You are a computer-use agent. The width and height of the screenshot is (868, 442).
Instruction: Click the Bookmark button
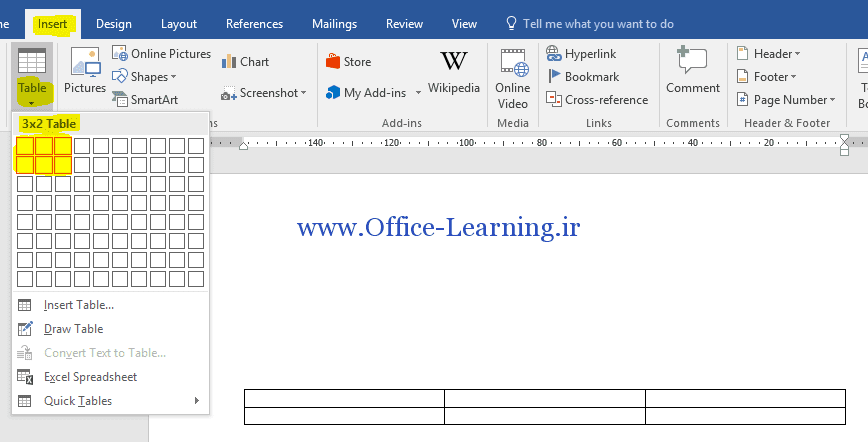tap(583, 76)
